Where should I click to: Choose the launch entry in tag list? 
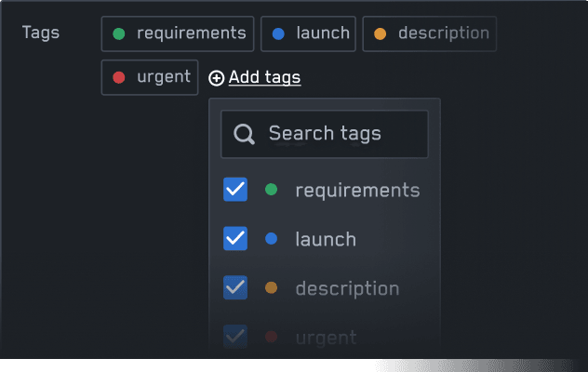click(x=325, y=238)
